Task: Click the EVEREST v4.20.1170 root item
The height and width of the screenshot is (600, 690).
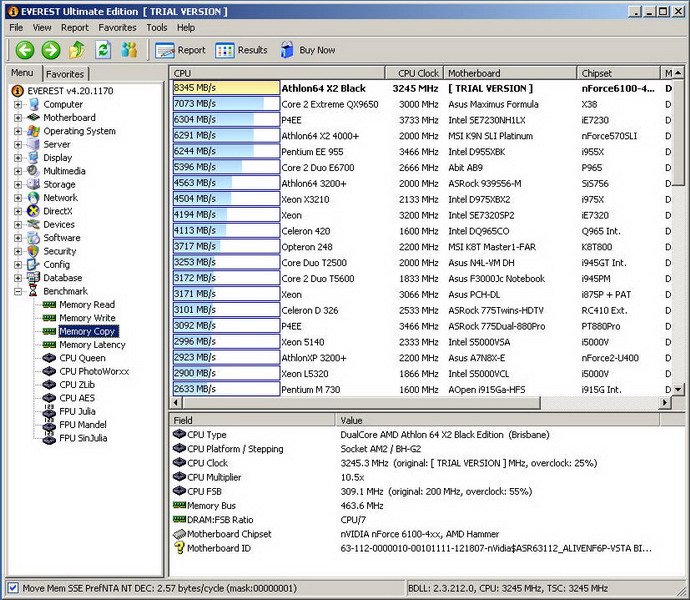Action: 70,91
